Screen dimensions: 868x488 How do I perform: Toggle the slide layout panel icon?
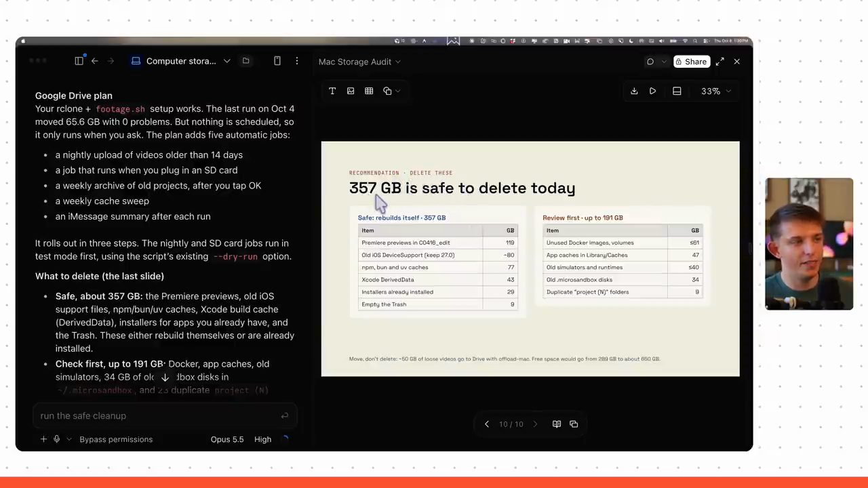pyautogui.click(x=677, y=91)
